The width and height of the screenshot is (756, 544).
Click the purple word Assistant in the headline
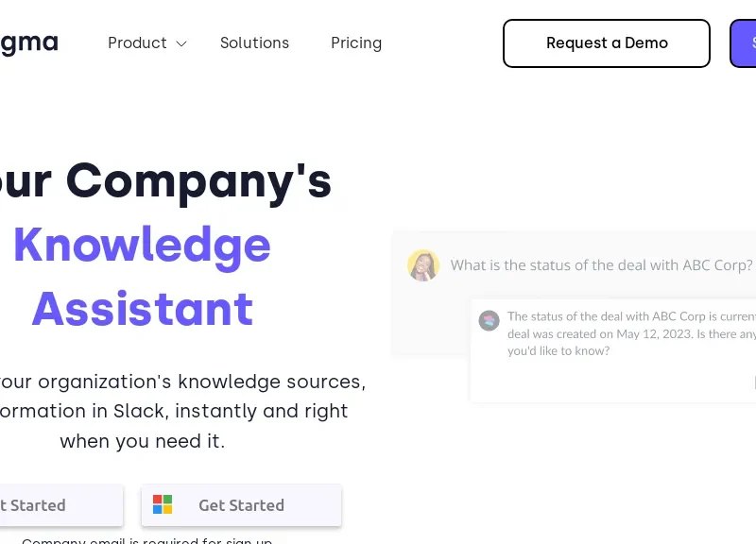click(x=142, y=309)
